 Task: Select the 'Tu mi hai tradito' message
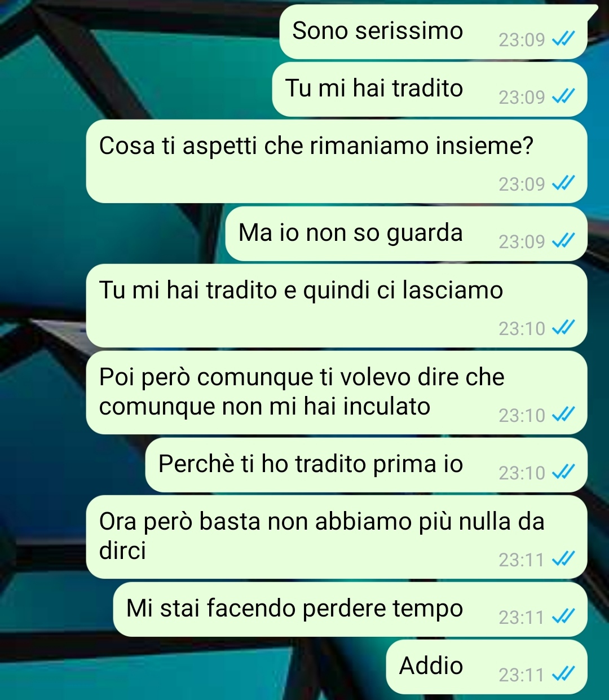point(430,90)
